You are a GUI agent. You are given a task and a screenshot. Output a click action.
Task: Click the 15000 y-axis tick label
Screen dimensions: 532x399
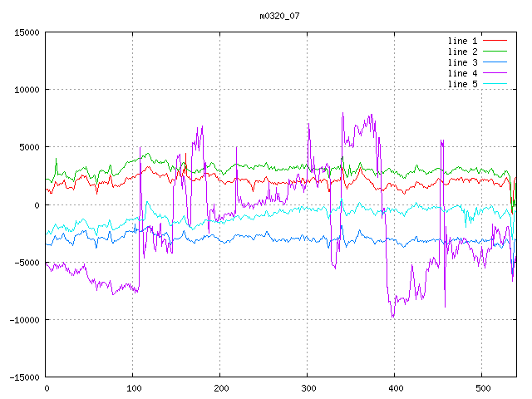[x=27, y=32]
